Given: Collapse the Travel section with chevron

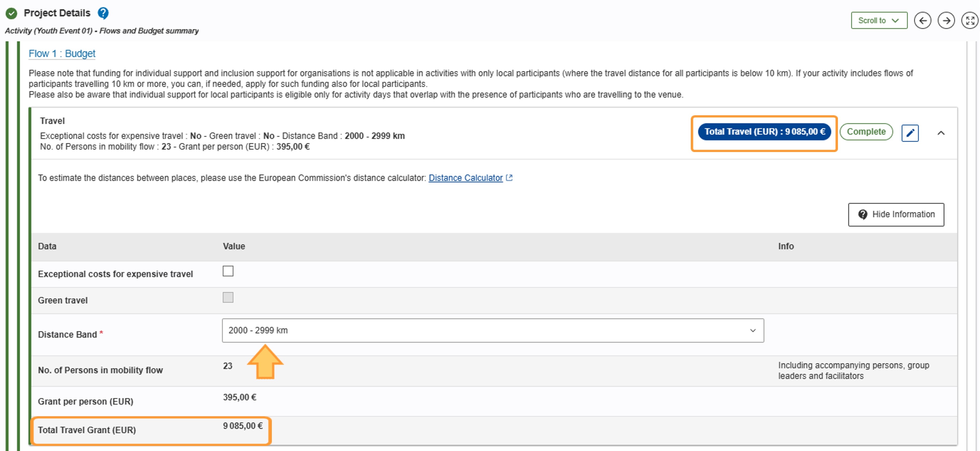Looking at the screenshot, I should click(941, 133).
